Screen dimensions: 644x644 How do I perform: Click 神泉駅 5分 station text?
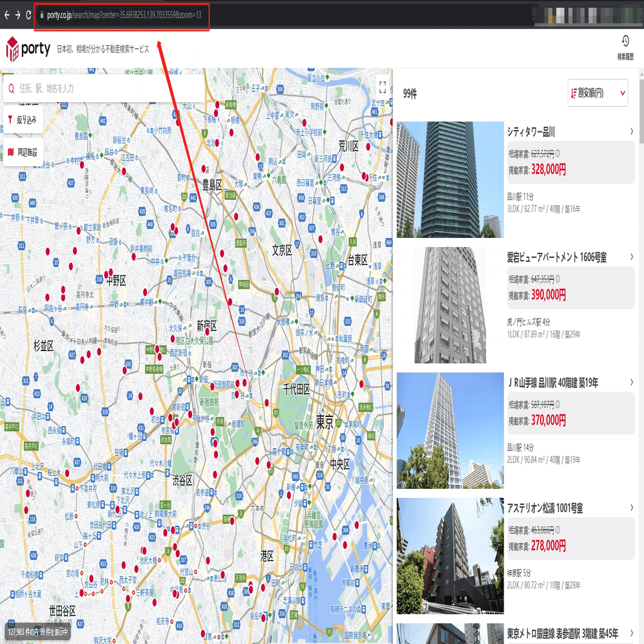coord(519,573)
